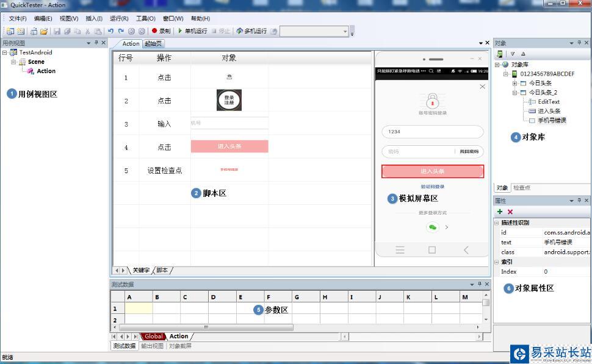Open the 运行(R) menu

pos(118,18)
